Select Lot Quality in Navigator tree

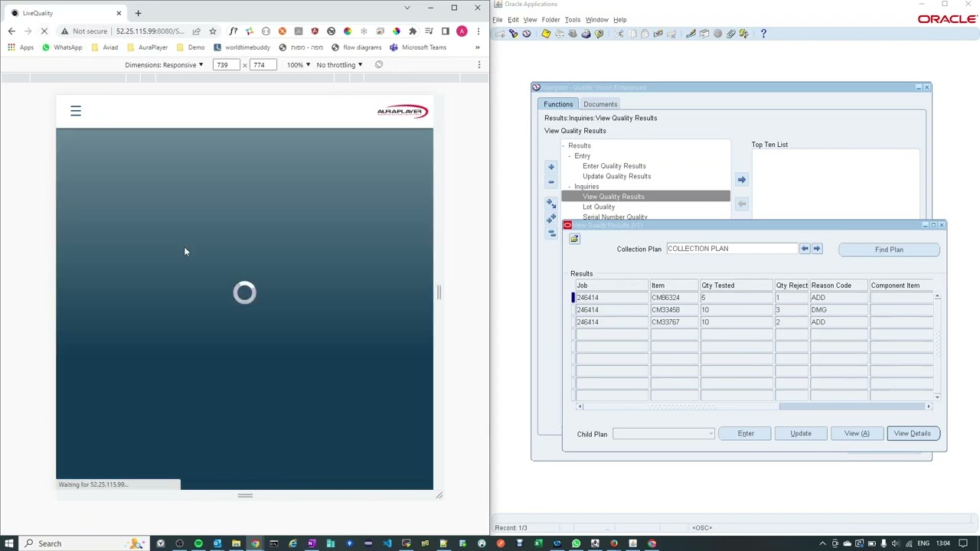coord(599,207)
